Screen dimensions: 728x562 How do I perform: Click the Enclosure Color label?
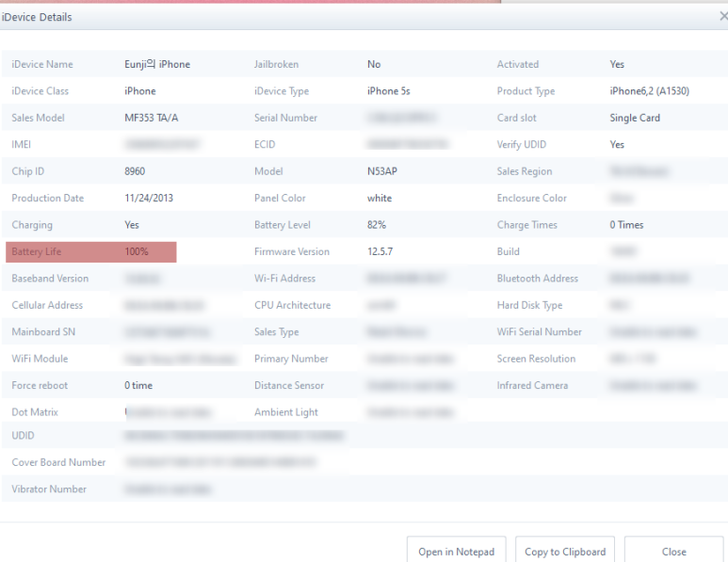[531, 199]
